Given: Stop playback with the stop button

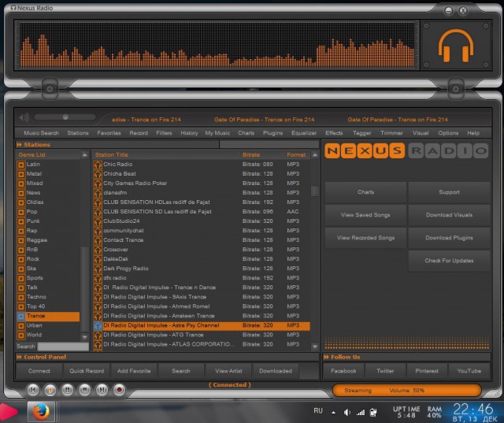Looking at the screenshot, I should [84, 390].
